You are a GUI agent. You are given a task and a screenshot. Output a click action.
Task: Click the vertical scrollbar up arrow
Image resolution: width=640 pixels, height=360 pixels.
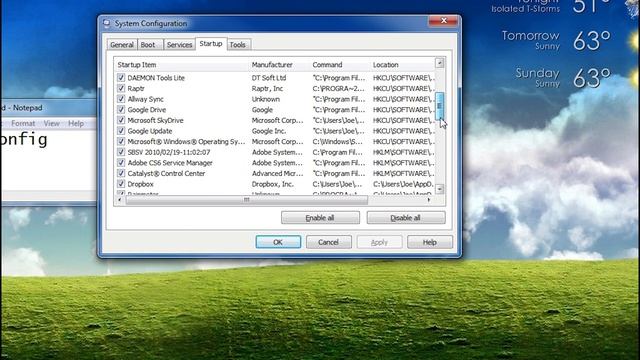(x=440, y=63)
